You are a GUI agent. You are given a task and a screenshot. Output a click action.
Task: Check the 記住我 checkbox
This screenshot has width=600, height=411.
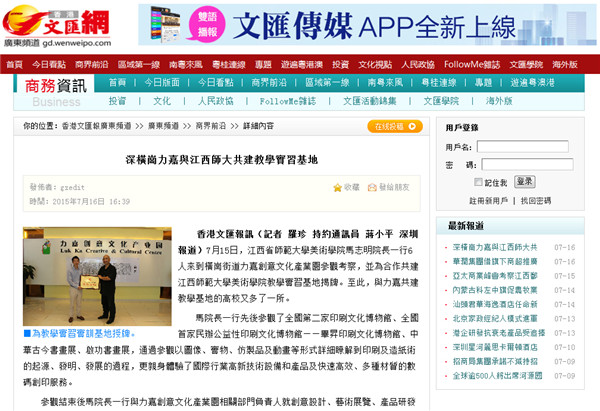(x=478, y=182)
